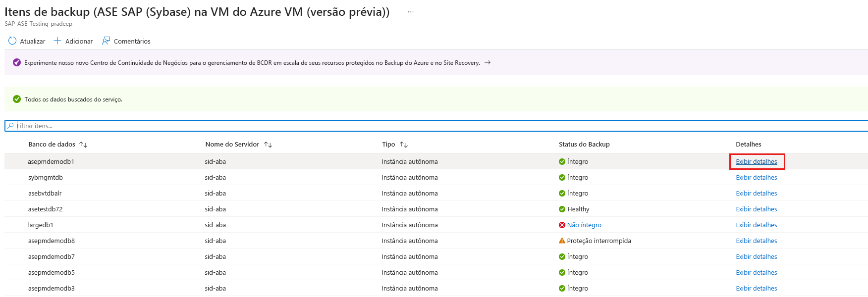868x297 pixels.
Task: Click Instância autônoma in sybmgmtdb row
Action: click(410, 177)
